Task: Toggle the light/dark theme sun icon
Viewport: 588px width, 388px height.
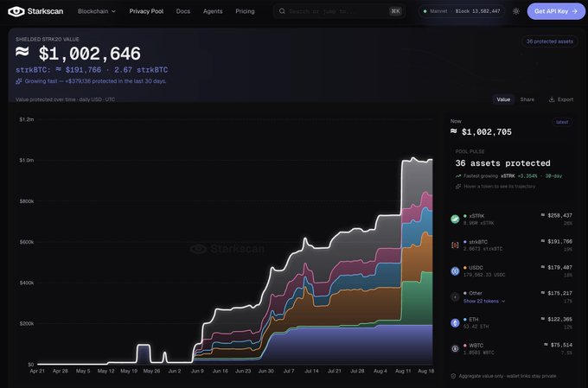Action: pyautogui.click(x=516, y=11)
